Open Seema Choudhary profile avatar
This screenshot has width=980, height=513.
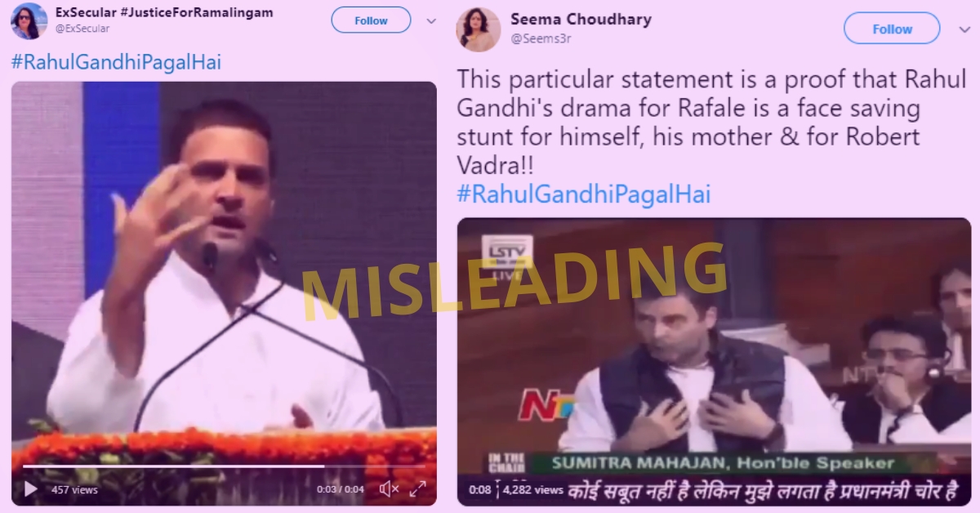coord(478,29)
